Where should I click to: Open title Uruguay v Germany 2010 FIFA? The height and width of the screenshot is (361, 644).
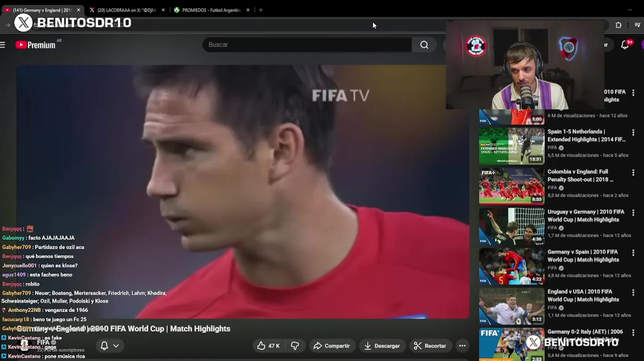coord(586,216)
